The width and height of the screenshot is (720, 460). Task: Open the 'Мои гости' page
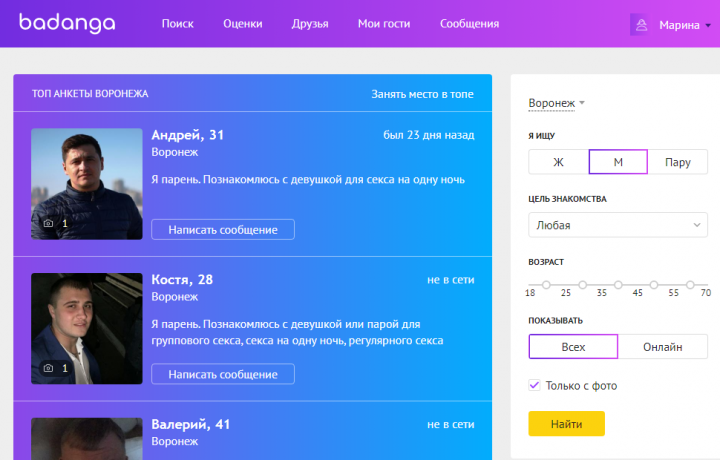[x=383, y=24]
